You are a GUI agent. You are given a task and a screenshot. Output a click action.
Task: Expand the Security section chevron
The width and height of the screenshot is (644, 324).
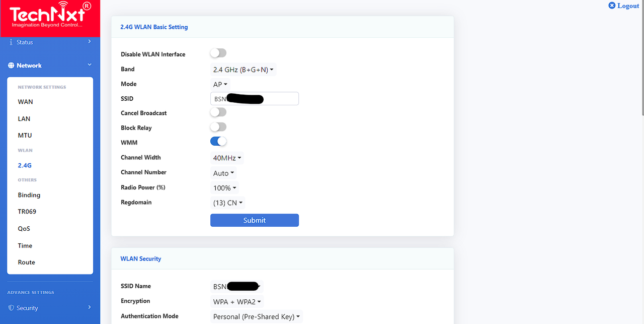coord(89,307)
